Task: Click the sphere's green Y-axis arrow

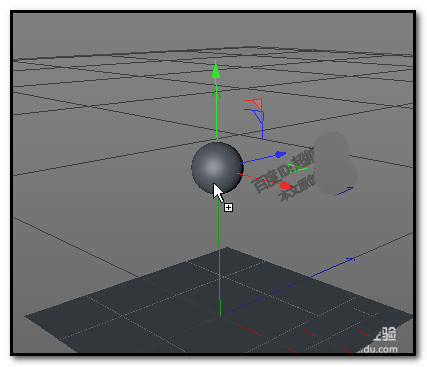Action: pyautogui.click(x=216, y=70)
